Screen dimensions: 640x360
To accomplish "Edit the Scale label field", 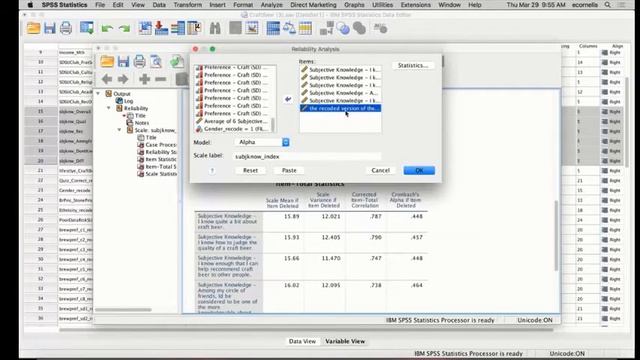I will pyautogui.click(x=307, y=156).
